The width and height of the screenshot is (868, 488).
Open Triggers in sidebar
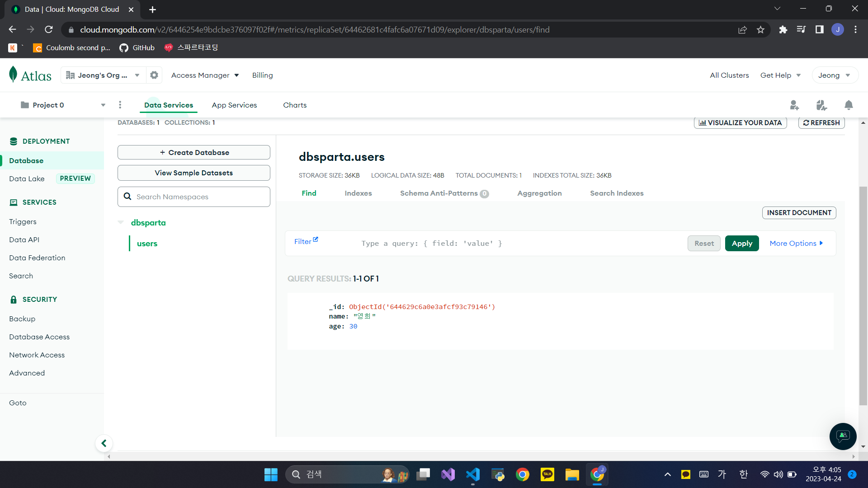23,221
